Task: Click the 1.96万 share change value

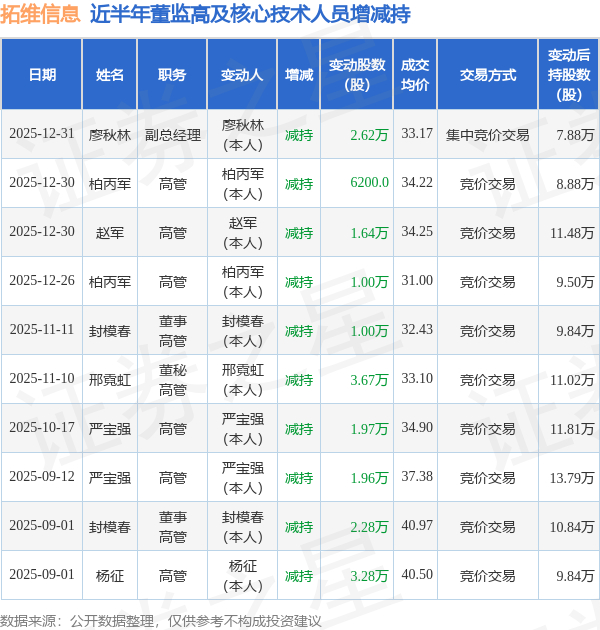Action: pos(369,478)
